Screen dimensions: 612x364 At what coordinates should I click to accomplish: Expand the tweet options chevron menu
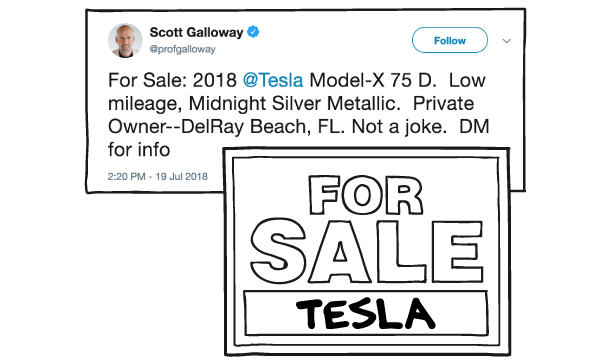pos(507,41)
